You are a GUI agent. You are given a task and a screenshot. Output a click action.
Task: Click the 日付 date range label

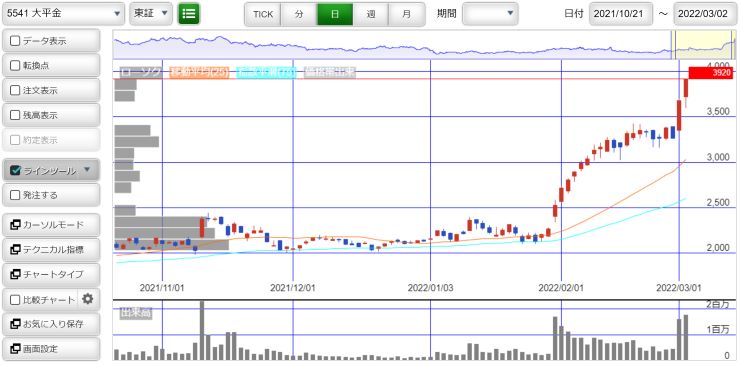(x=574, y=14)
